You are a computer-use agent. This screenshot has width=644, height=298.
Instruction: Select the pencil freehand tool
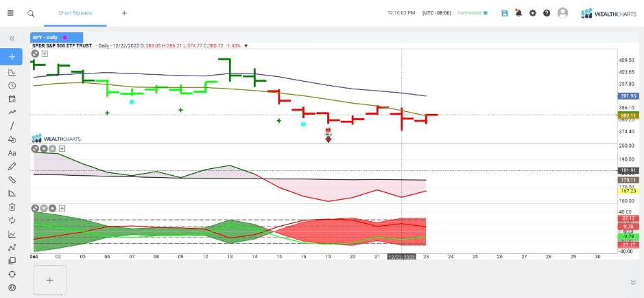coord(12,166)
